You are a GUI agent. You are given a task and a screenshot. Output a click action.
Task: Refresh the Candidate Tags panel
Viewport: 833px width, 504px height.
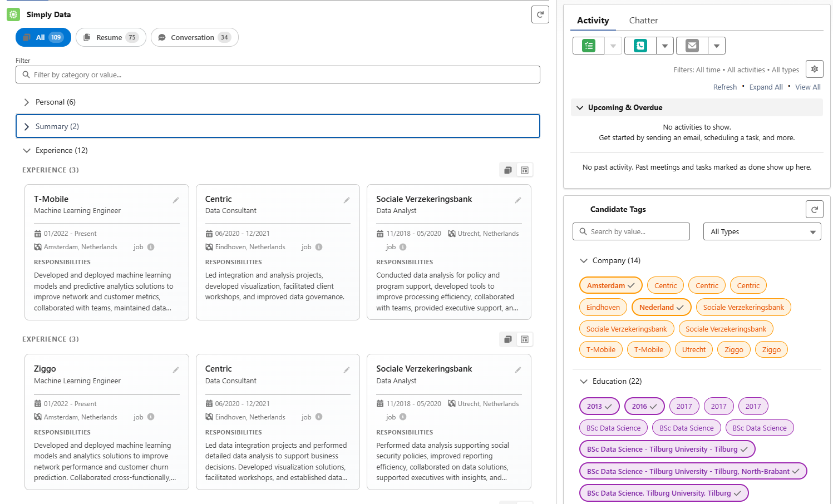coord(814,209)
